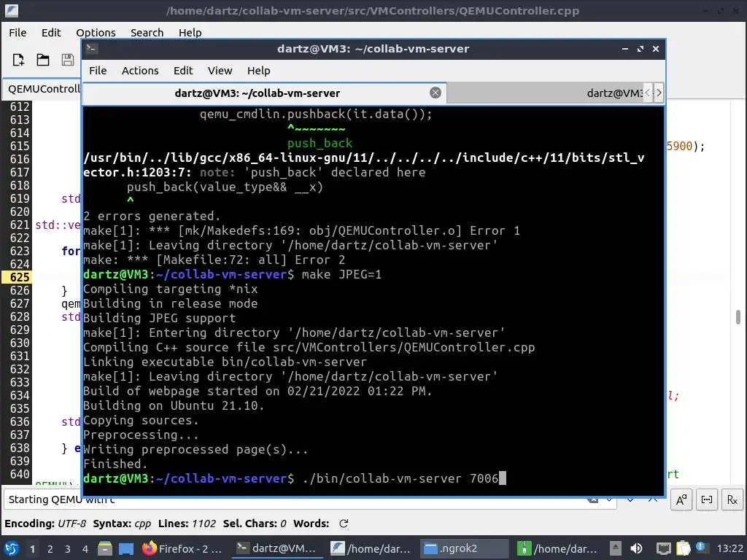The height and width of the screenshot is (560, 747).
Task: Click line number 612 in editor gutter
Action: pyautogui.click(x=20, y=106)
